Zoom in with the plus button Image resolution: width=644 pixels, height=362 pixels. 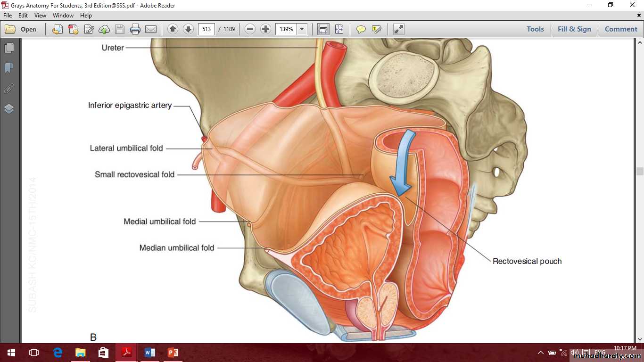point(265,29)
